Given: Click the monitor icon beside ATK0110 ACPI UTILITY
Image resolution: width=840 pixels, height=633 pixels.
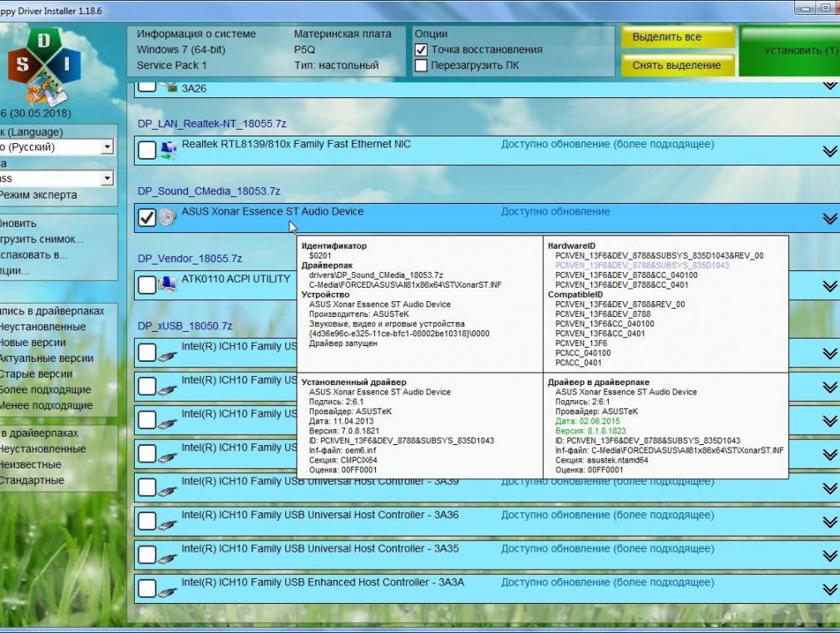Looking at the screenshot, I should pos(168,284).
